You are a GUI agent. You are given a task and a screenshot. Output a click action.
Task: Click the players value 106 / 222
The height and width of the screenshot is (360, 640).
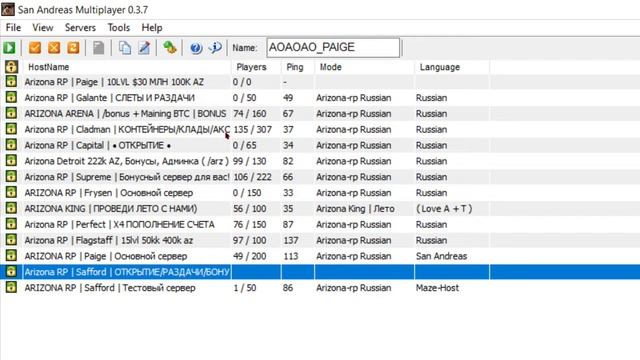tap(252, 177)
